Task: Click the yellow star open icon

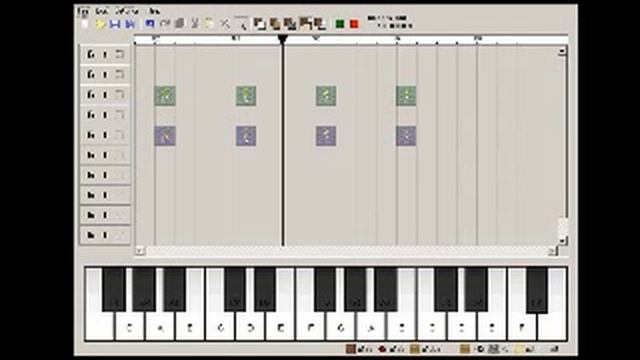Action: (100, 24)
